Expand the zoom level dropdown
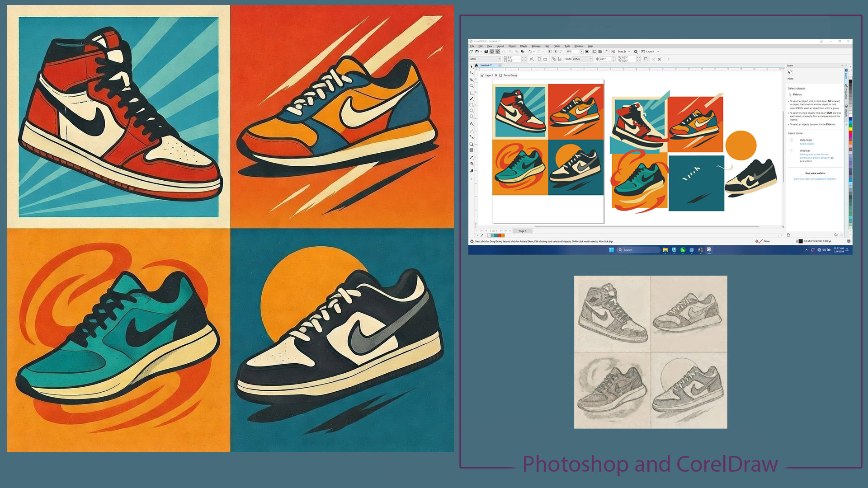Viewport: 868px width, 488px height. tap(581, 52)
